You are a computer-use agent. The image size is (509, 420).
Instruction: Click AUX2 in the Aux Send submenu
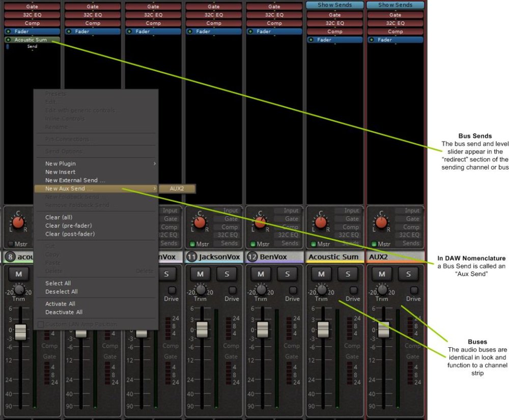(x=178, y=188)
